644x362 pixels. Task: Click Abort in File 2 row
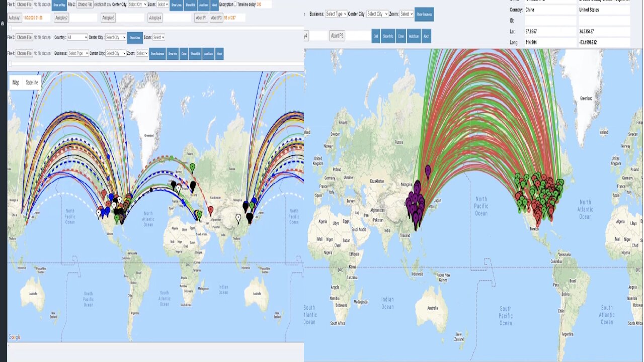[215, 5]
